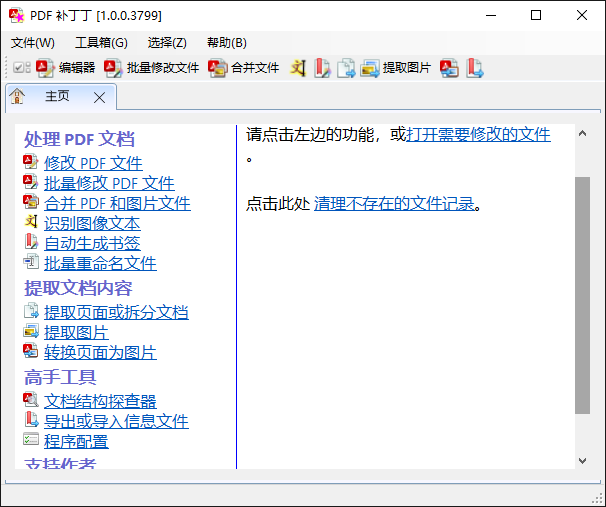Minimize the PDF 补丁丁 window
The width and height of the screenshot is (606, 507).
491,15
